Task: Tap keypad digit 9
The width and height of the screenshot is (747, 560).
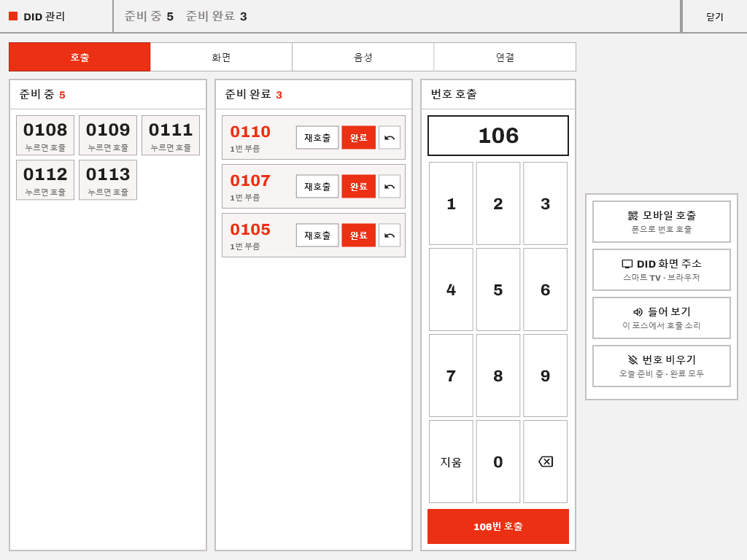Action: point(545,376)
